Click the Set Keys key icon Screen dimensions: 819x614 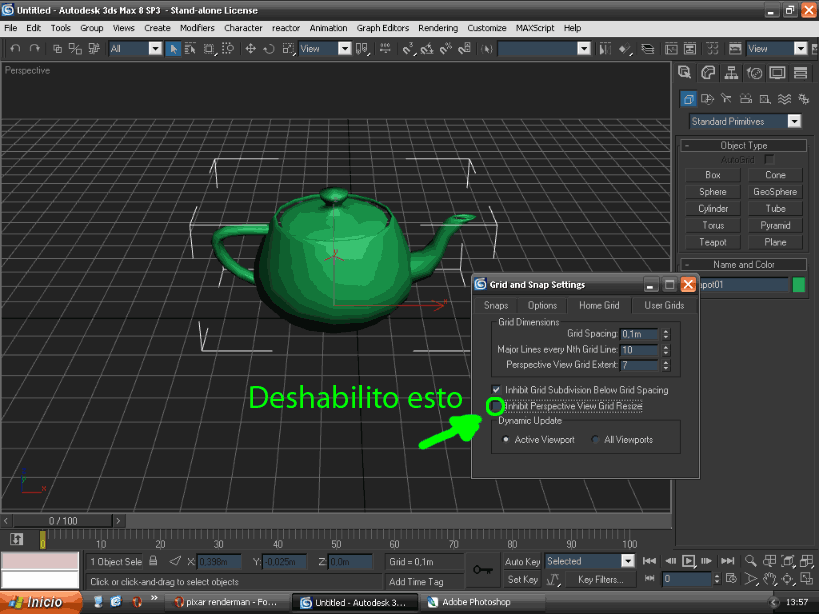(483, 570)
